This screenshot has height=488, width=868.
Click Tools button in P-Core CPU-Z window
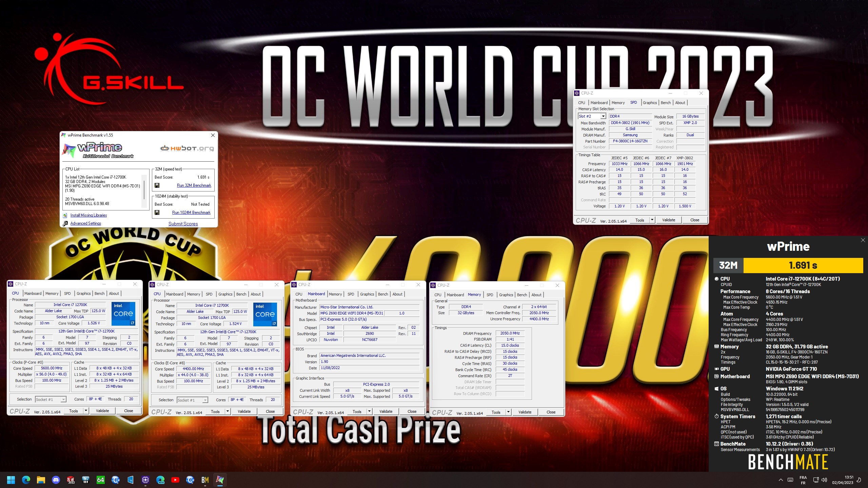pos(74,411)
